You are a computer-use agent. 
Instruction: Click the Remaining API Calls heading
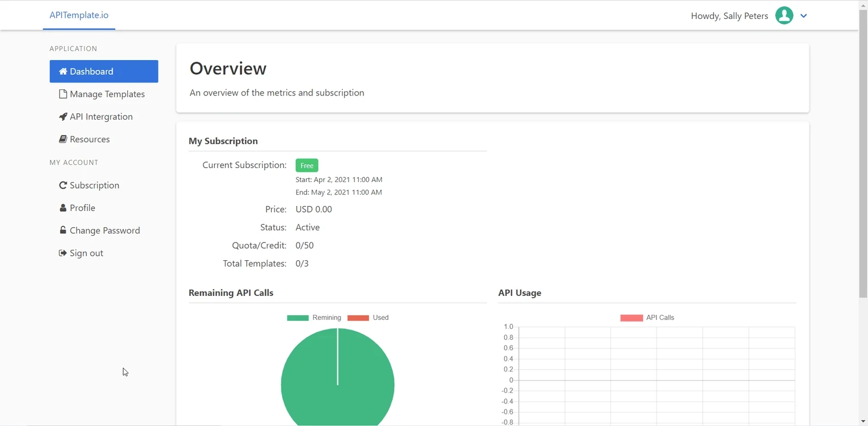(x=231, y=293)
